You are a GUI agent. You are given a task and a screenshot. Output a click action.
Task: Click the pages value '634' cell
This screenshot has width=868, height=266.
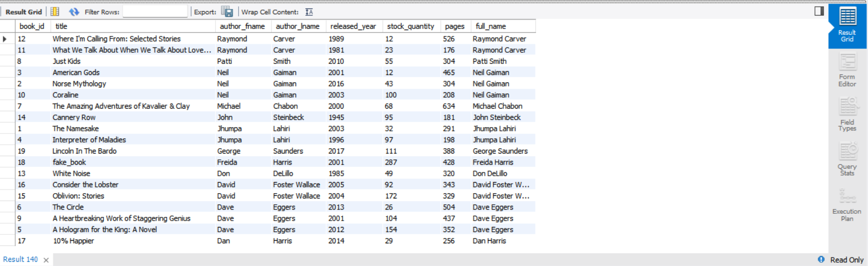click(x=455, y=106)
